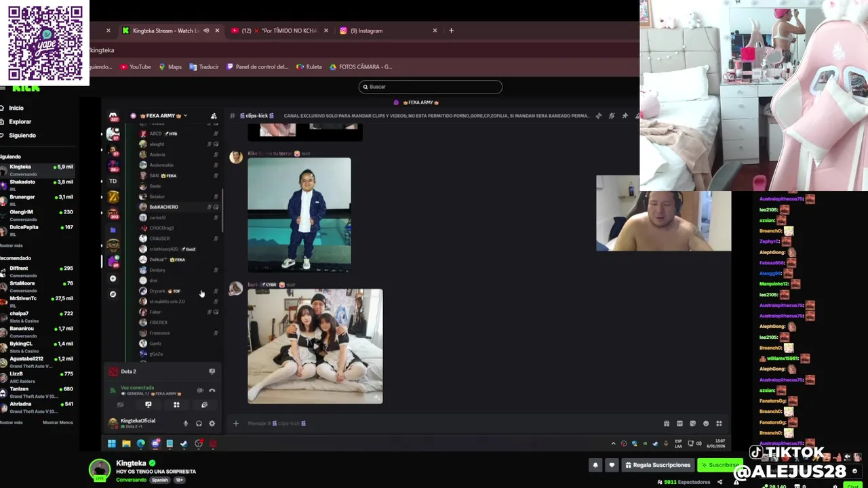Open emoji picker in message bar
Image resolution: width=868 pixels, height=488 pixels.
pos(706,424)
